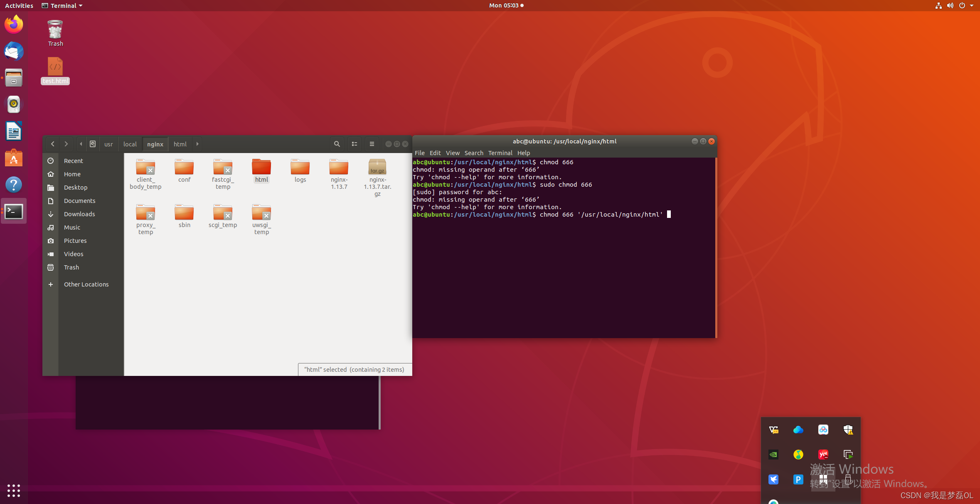Image resolution: width=980 pixels, height=504 pixels.
Task: Expand path bar with right arrow
Action: click(x=197, y=144)
